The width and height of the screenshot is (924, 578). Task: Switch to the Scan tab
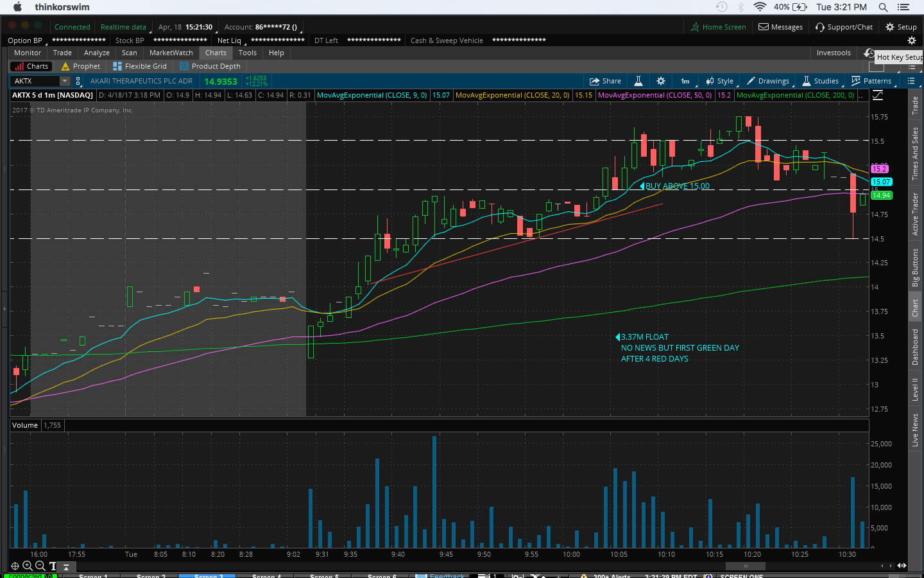(x=129, y=53)
